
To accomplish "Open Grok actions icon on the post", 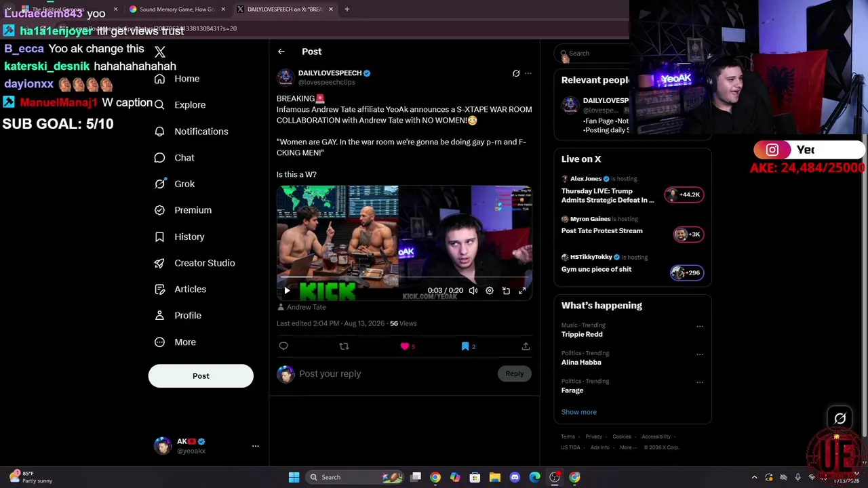I will click(516, 73).
